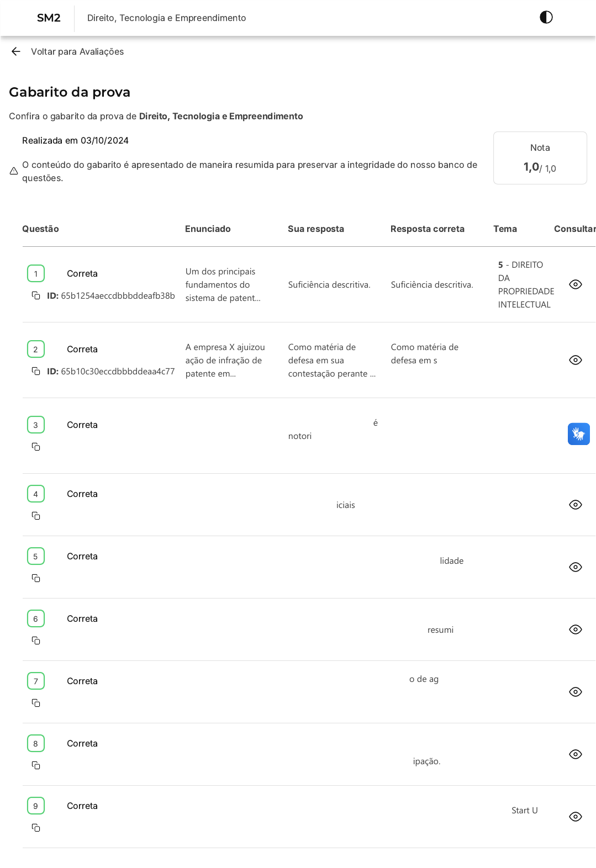Consult question 6 with the eye icon
The height and width of the screenshot is (868, 596).
(x=575, y=629)
